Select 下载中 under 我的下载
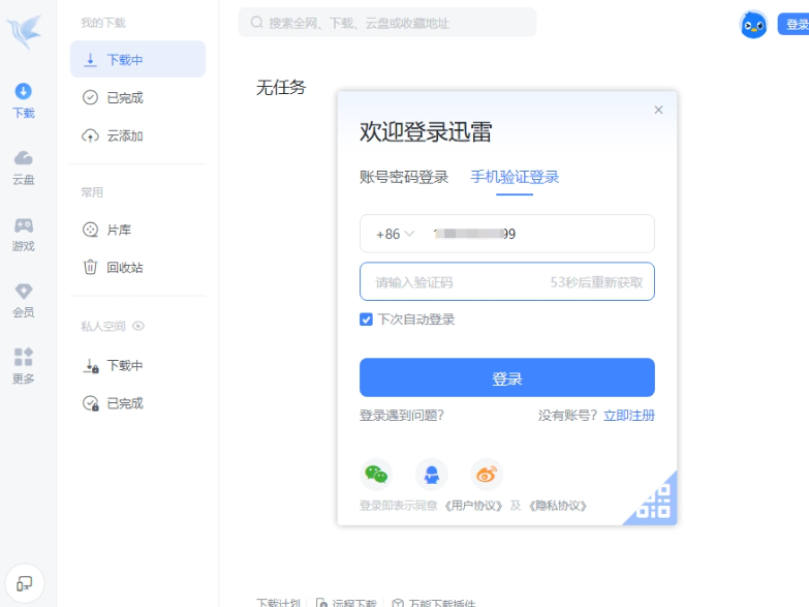 coord(138,59)
